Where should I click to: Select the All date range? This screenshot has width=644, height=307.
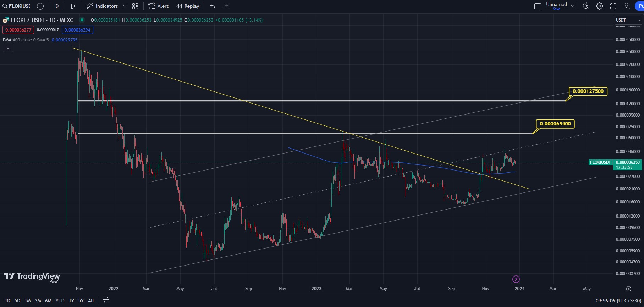[x=91, y=301]
